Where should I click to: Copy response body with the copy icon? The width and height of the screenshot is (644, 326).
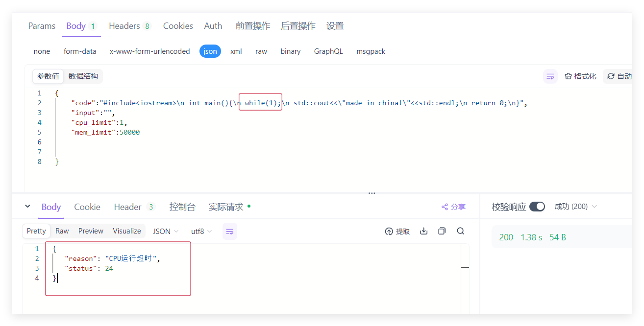pyautogui.click(x=442, y=231)
